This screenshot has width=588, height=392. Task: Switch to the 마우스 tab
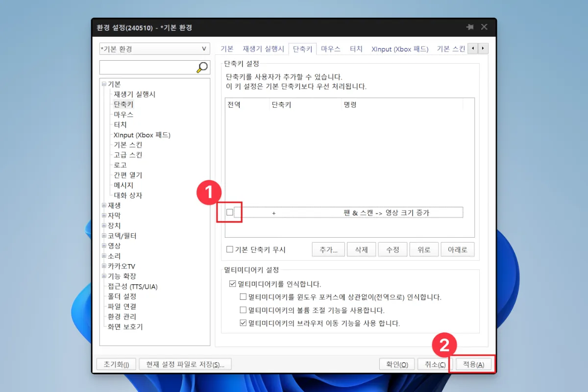click(x=330, y=49)
